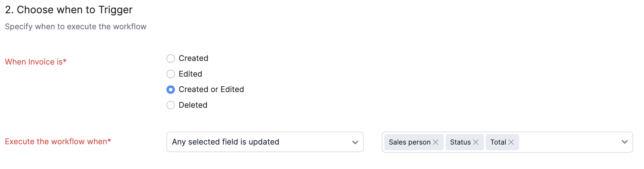The image size is (644, 169).
Task: Select the Created radio button circle
Action: tap(171, 59)
